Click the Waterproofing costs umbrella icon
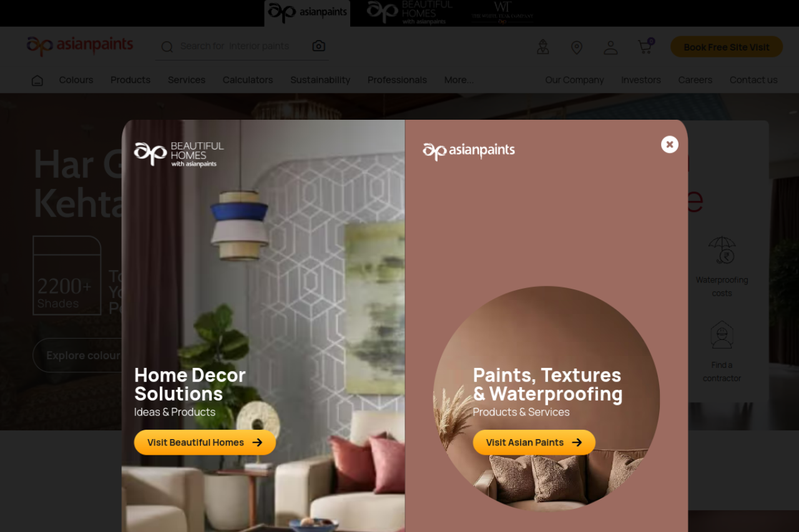799x532 pixels. (x=722, y=251)
